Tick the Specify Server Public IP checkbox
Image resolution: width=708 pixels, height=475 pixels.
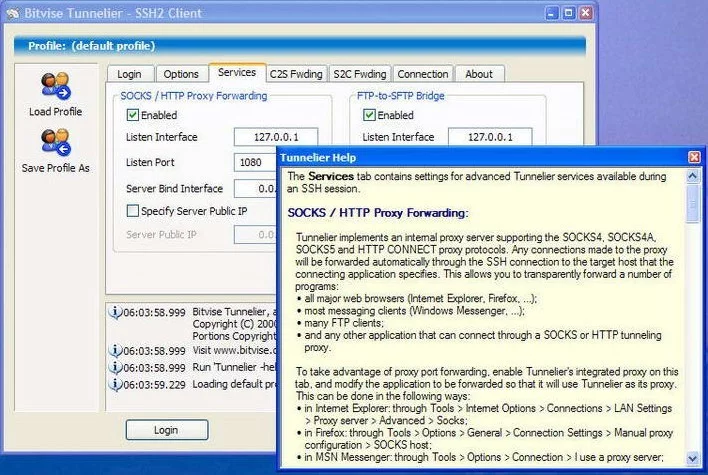(132, 210)
